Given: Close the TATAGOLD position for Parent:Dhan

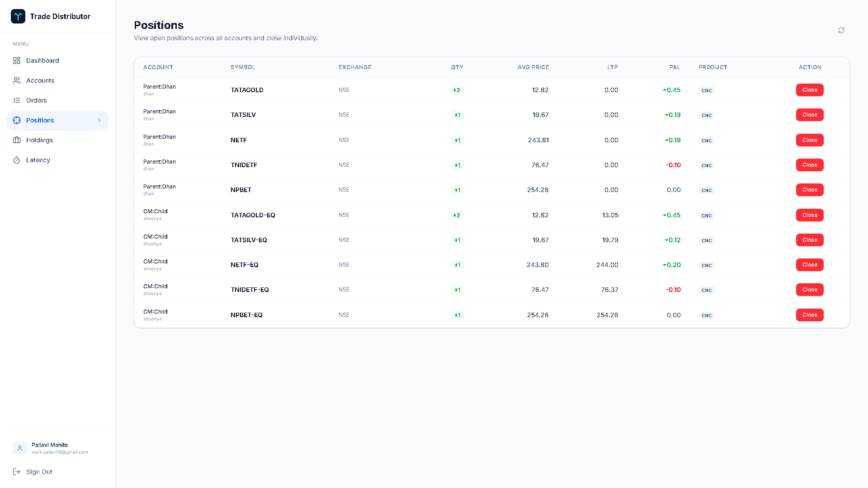Looking at the screenshot, I should click(x=810, y=90).
